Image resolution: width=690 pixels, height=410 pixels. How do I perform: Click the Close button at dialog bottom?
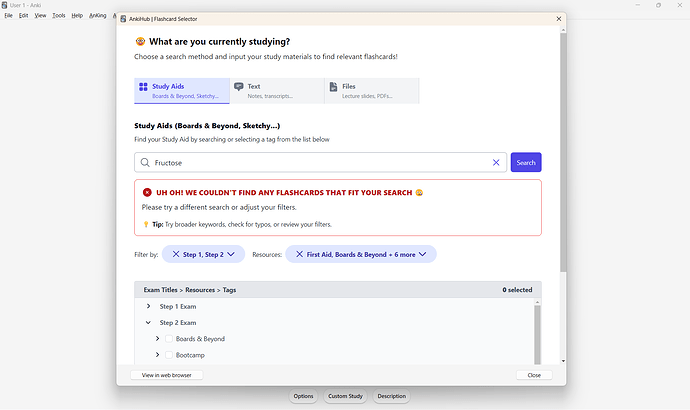click(x=534, y=375)
